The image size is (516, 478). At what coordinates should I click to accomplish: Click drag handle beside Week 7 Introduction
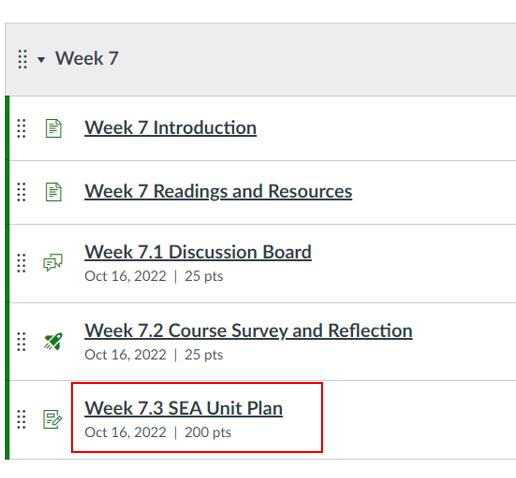[21, 128]
